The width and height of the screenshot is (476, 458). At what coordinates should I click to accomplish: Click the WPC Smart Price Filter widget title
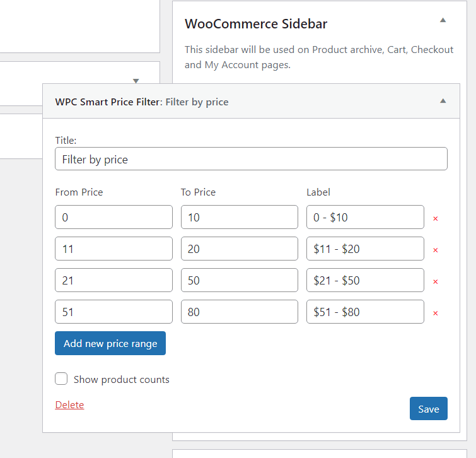click(x=142, y=102)
